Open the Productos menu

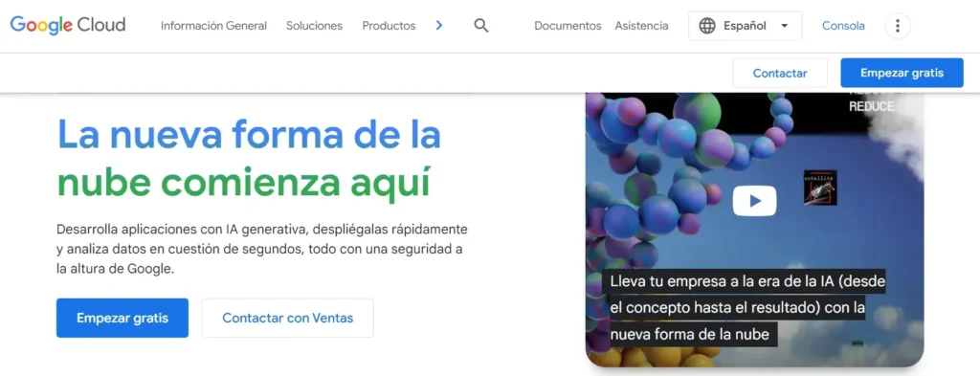pos(389,26)
